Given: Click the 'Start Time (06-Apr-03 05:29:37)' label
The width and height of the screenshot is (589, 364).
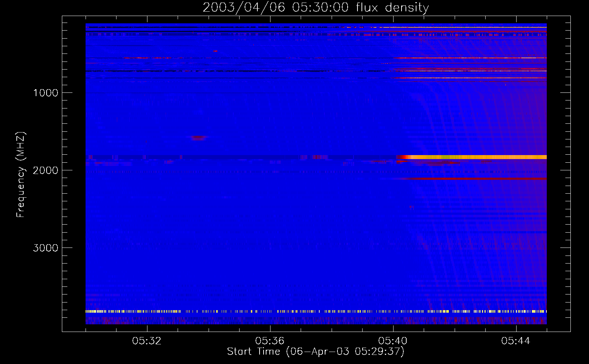Looking at the screenshot, I should point(316,352).
